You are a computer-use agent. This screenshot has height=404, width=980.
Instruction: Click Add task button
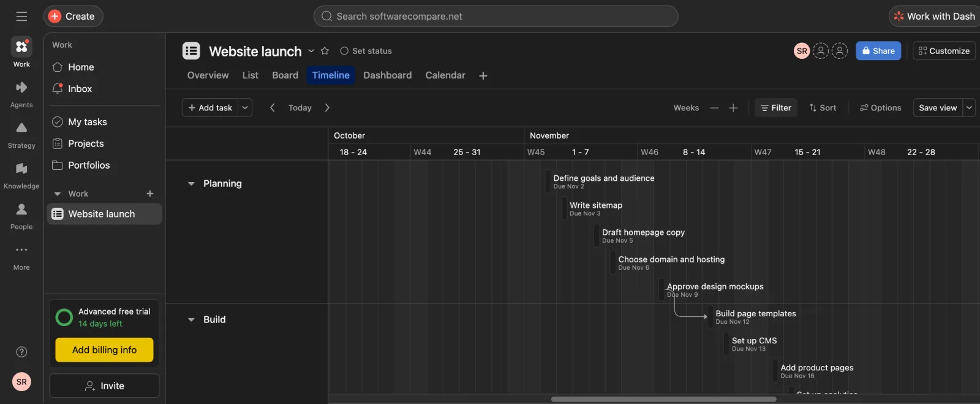click(x=210, y=108)
